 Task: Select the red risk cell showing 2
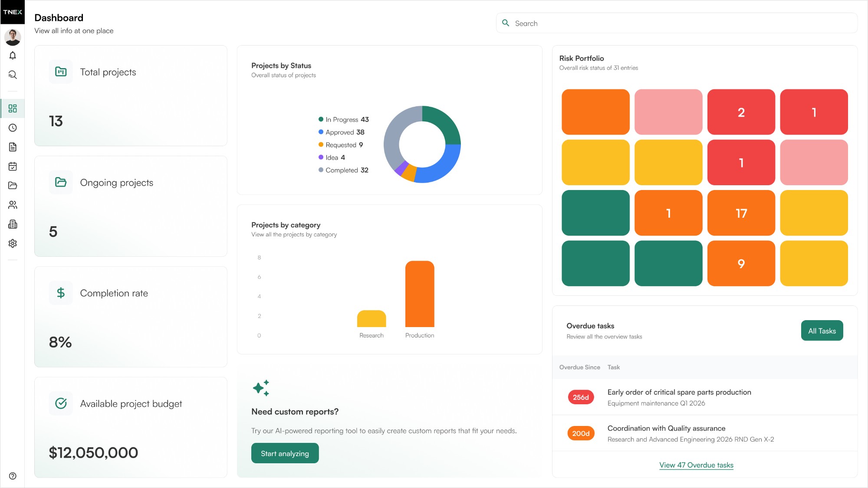(x=741, y=112)
